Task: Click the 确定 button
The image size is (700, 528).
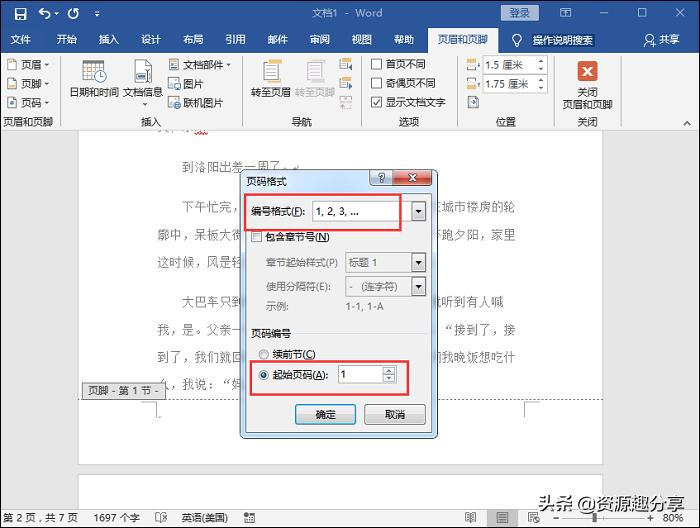Action: click(x=325, y=415)
